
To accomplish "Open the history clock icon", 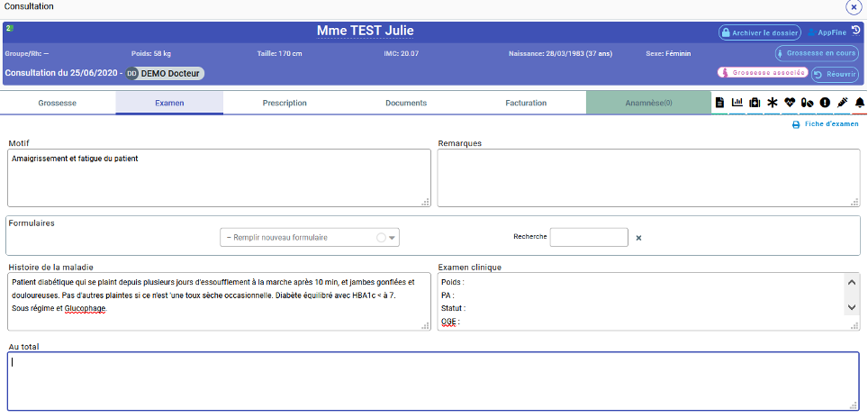I will click(x=855, y=31).
